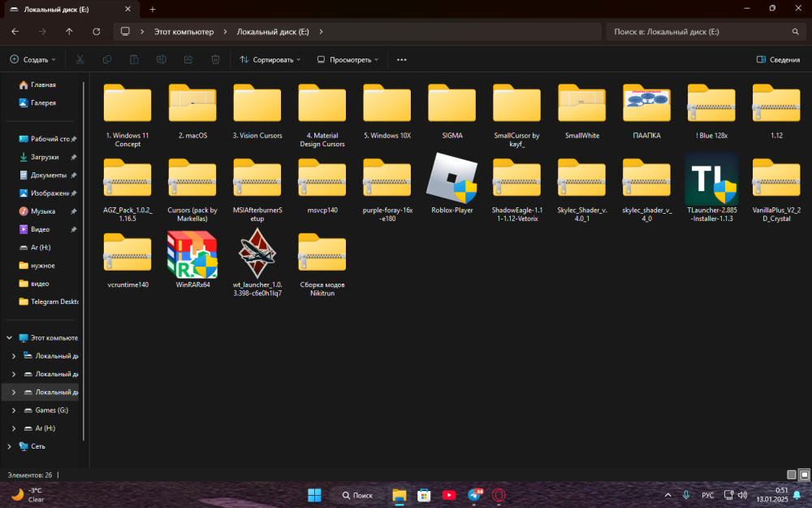Toggle the Сведения details pane
This screenshot has height=508, width=812.
[779, 59]
